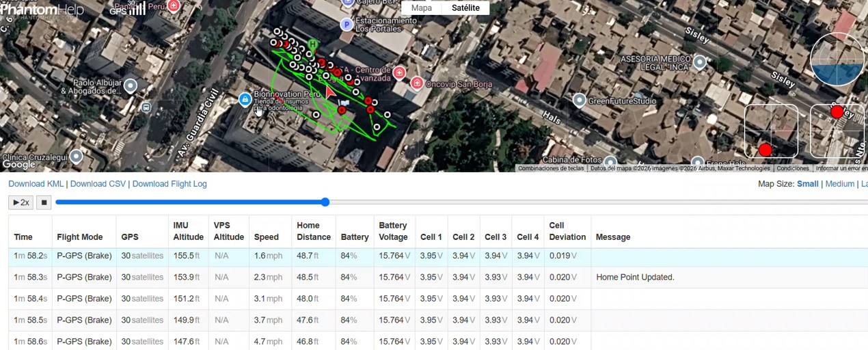Click the 1m 58.3s time cell
Image resolution: width=868 pixels, height=350 pixels.
coord(31,277)
